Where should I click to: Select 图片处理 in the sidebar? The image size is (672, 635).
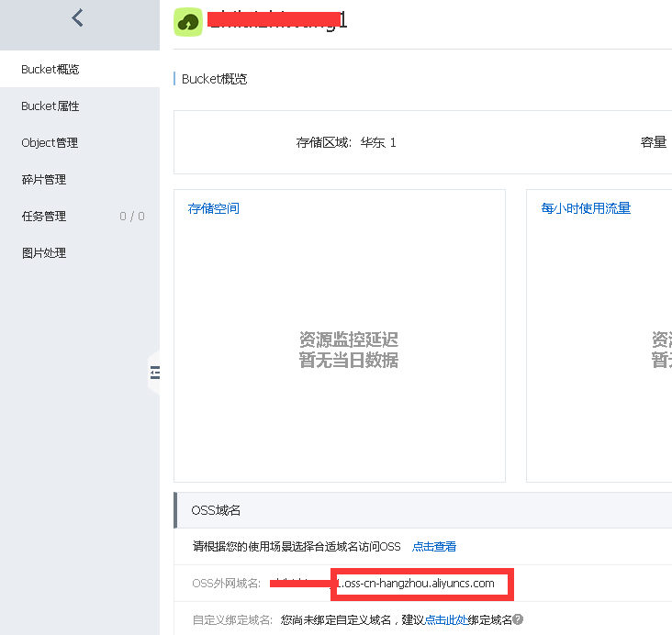point(80,253)
